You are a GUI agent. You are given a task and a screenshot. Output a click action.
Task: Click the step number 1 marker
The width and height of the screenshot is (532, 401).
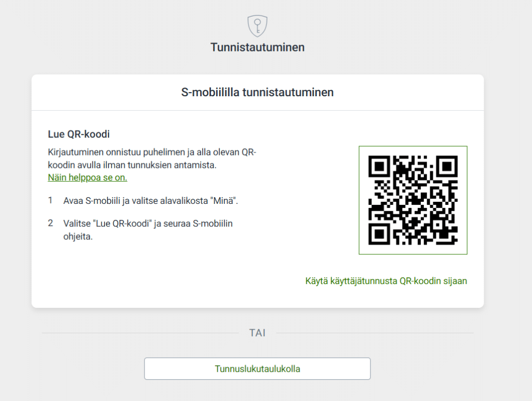50,201
